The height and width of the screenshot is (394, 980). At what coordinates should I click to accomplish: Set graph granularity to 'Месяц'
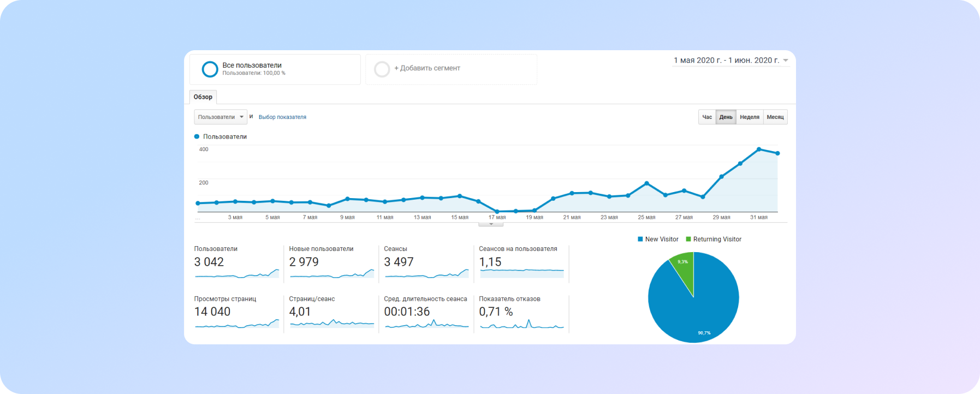click(775, 117)
